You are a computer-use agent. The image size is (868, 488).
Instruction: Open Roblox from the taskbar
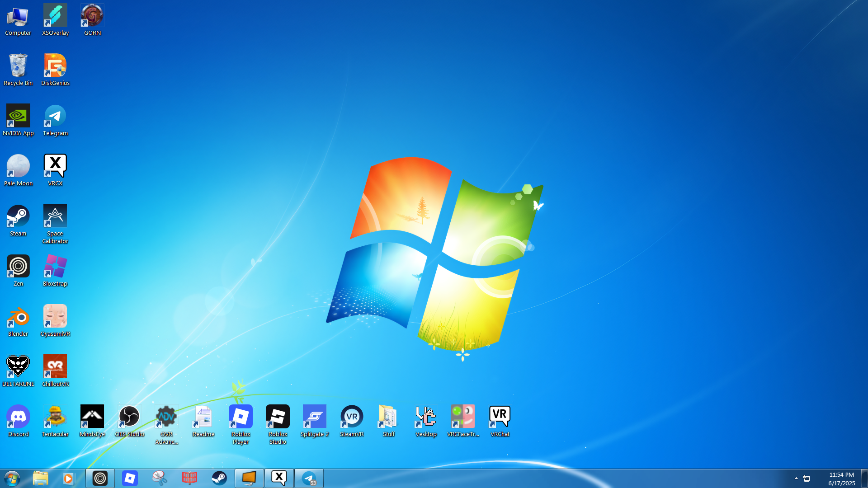point(130,479)
